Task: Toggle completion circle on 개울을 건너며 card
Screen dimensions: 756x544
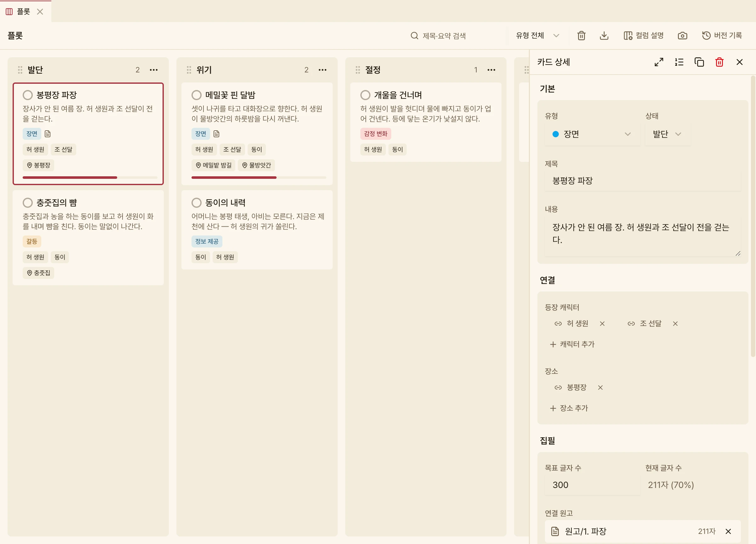Action: tap(365, 95)
